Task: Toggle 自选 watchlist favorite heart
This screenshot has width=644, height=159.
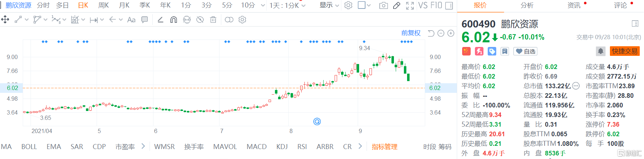Action: pos(525,51)
